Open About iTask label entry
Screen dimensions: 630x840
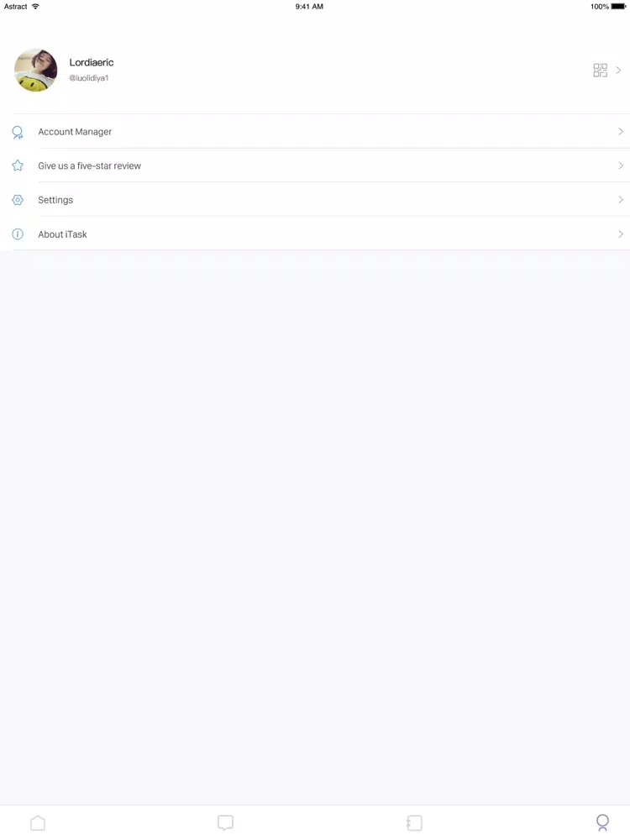[x=63, y=234]
